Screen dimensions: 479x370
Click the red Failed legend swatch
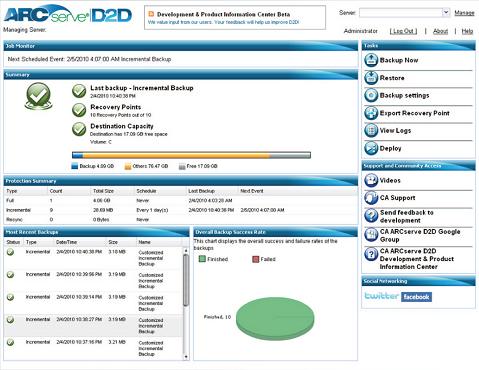point(255,259)
